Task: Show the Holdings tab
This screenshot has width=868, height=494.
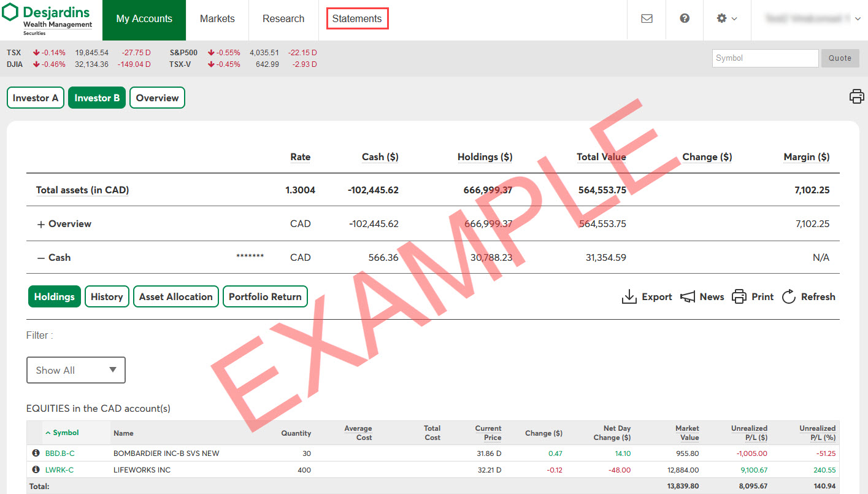Action: (54, 296)
